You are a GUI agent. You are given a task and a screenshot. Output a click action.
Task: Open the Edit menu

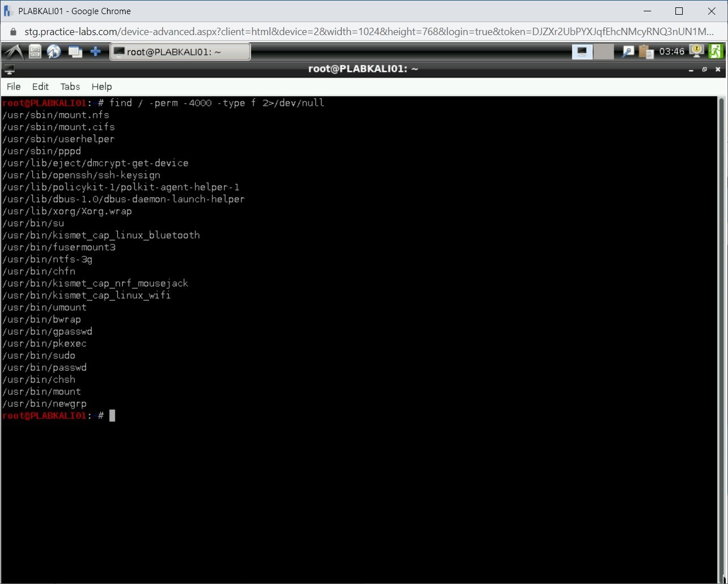point(40,87)
